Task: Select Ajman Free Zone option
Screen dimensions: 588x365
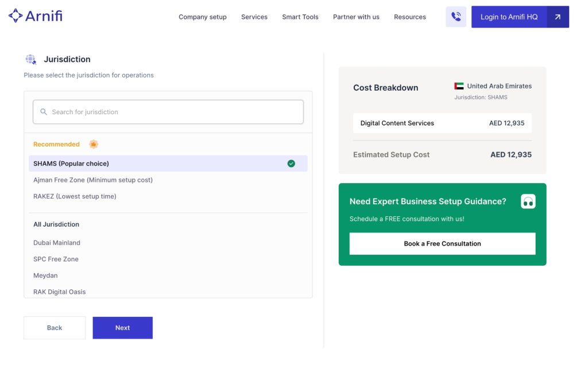Action: coord(92,180)
